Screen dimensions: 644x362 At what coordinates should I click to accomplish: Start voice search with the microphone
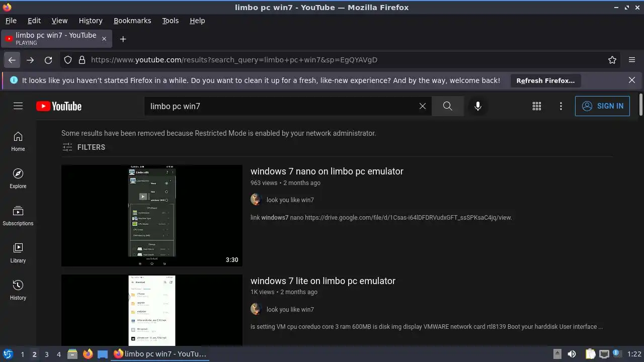coord(478,106)
